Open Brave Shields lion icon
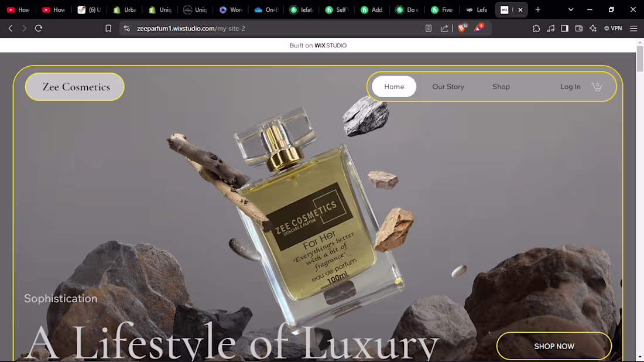Screen dimensions: 644x362 tap(462, 28)
